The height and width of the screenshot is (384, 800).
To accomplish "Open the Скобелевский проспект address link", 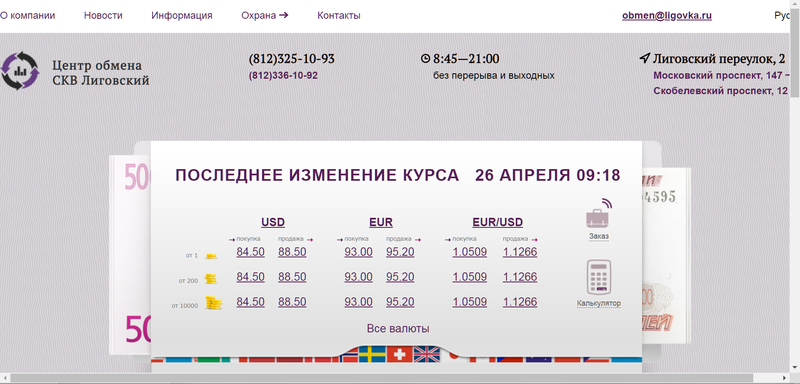I will (720, 91).
